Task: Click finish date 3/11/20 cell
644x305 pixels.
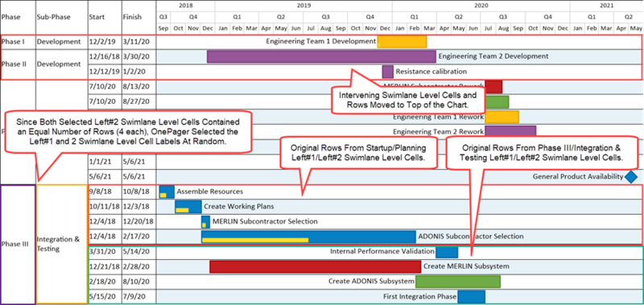Action: tap(138, 42)
